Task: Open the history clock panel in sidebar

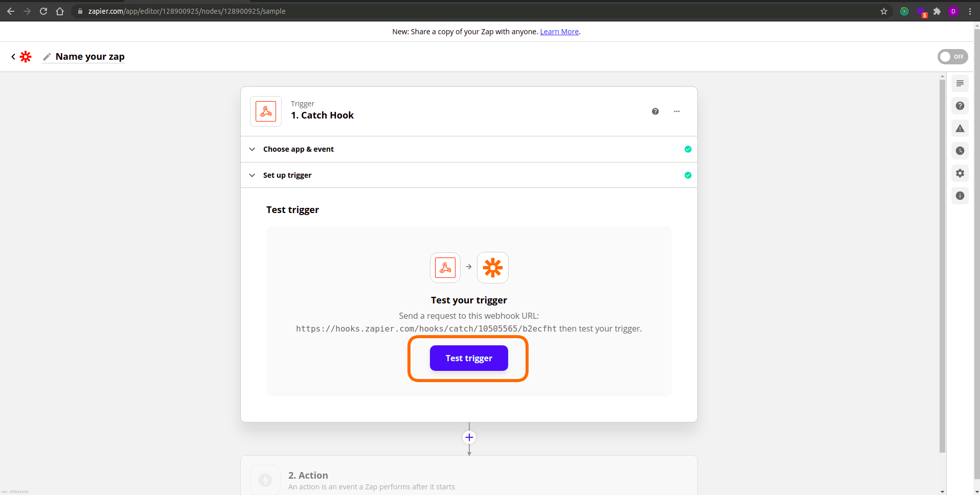Action: [x=960, y=151]
